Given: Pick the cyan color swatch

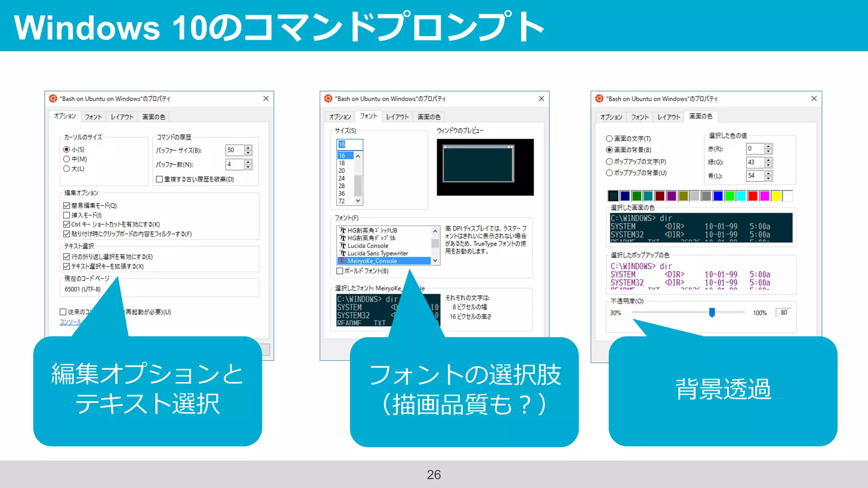Looking at the screenshot, I should [741, 196].
